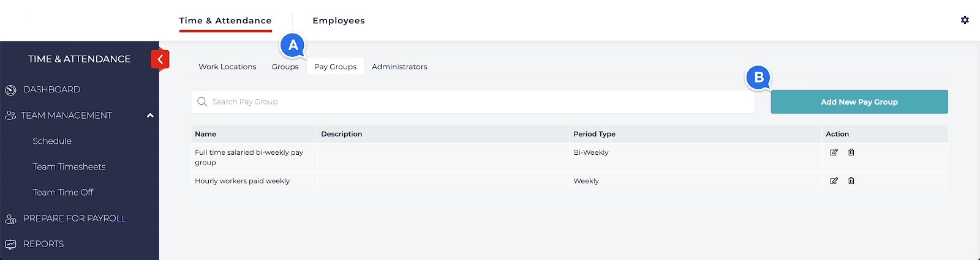Click the Reports chart icon in sidebar

coord(10,245)
